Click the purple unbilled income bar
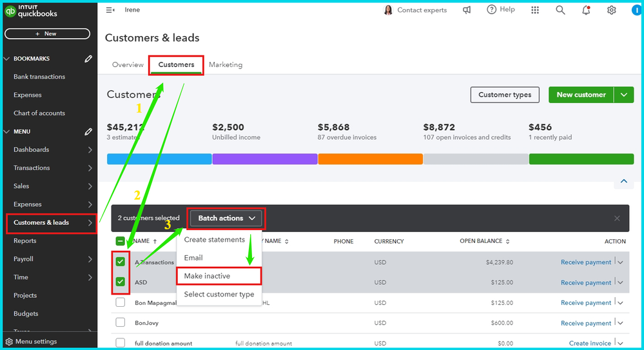 click(265, 159)
